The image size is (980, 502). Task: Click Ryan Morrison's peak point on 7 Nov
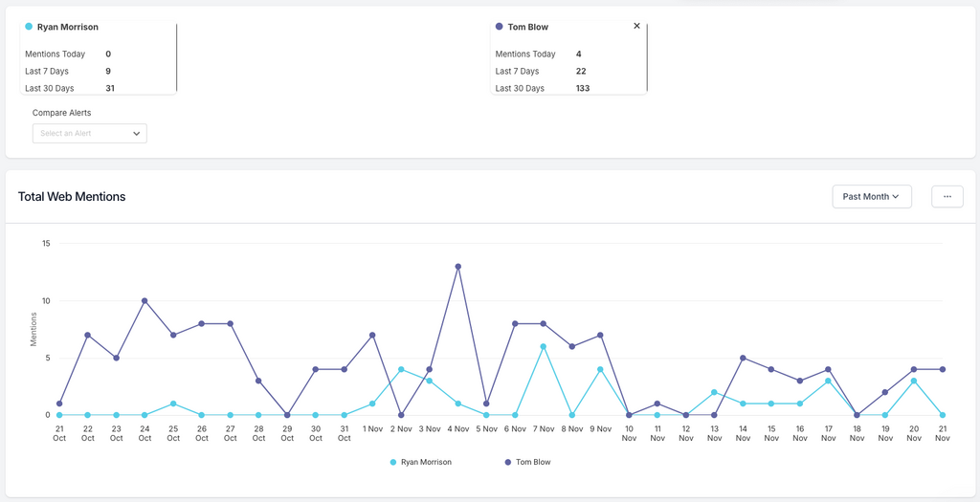click(544, 346)
